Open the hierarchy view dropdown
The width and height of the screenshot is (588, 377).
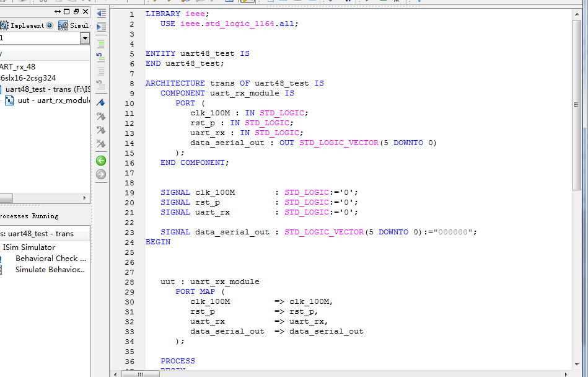pos(85,38)
